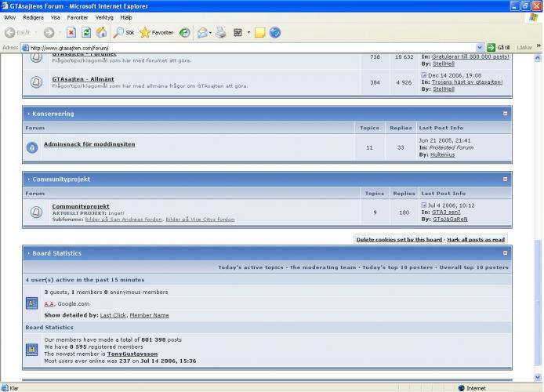Click the Adminsnack forum status icon
This screenshot has width=544, height=392.
tap(32, 147)
